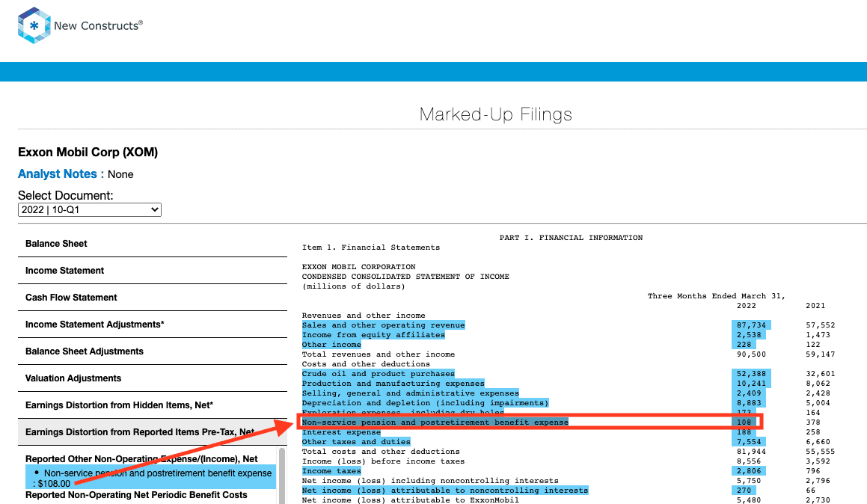Click highlighted Sales and other operating revenue line
This screenshot has width=867, height=504.
(x=383, y=325)
